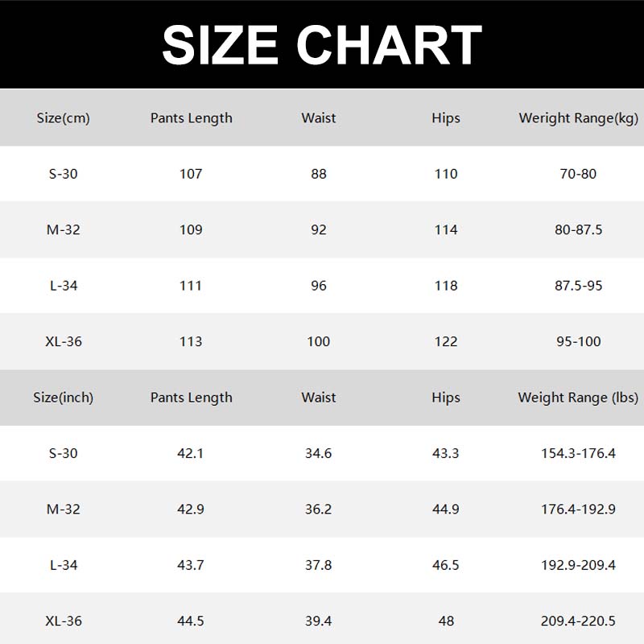Select the waist value 88
This screenshot has height=644, width=644.
click(x=319, y=174)
